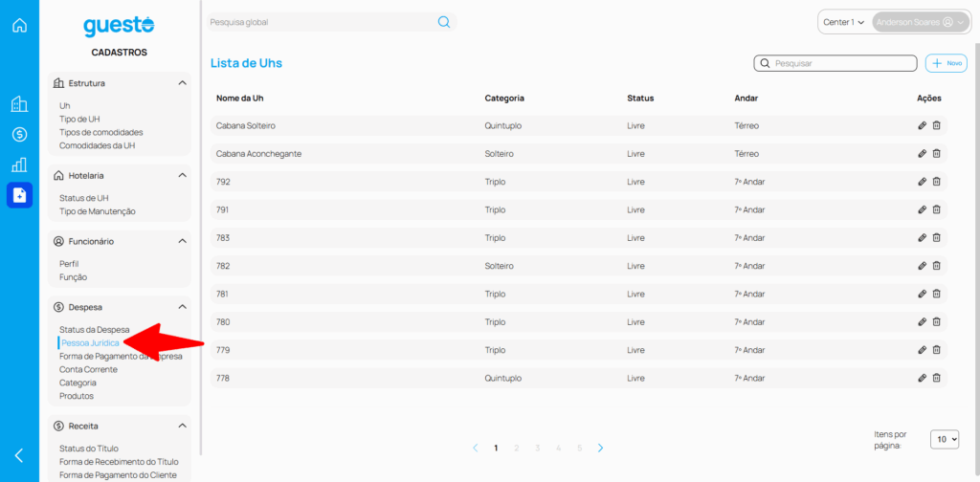
Task: Click the home icon in the sidebar
Action: (19, 25)
